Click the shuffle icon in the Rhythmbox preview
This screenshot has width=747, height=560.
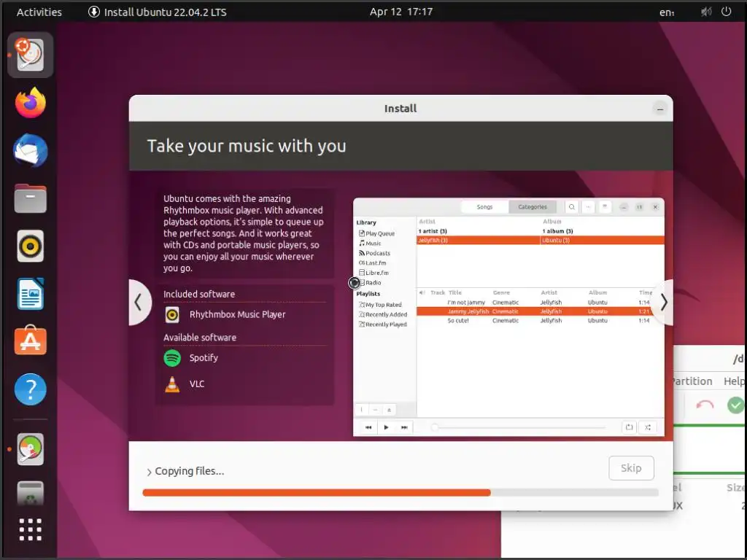[x=648, y=427]
